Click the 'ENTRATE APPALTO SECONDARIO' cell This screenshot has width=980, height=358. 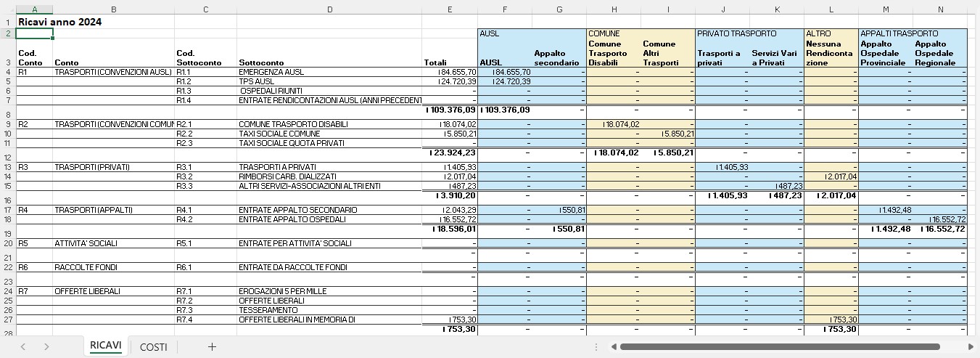click(329, 210)
